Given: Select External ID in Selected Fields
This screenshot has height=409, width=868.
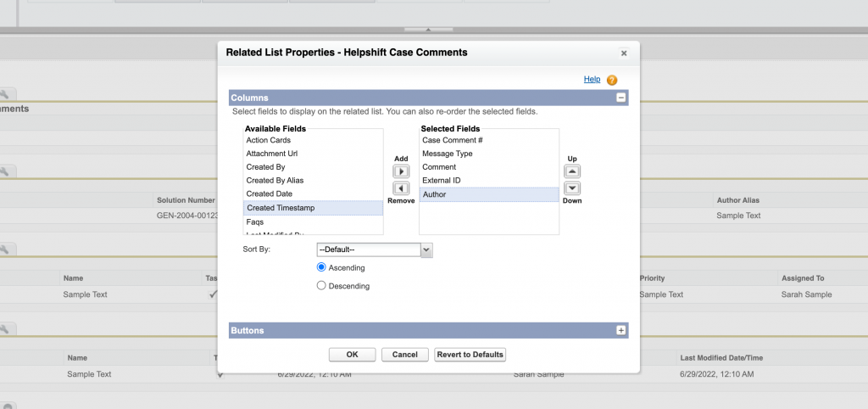Looking at the screenshot, I should (441, 181).
